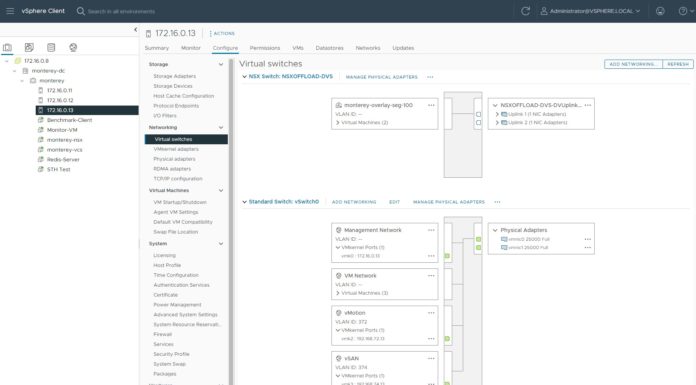Open options menu for vMotion port group
Image resolution: width=696 pixels, height=385 pixels.
click(431, 313)
